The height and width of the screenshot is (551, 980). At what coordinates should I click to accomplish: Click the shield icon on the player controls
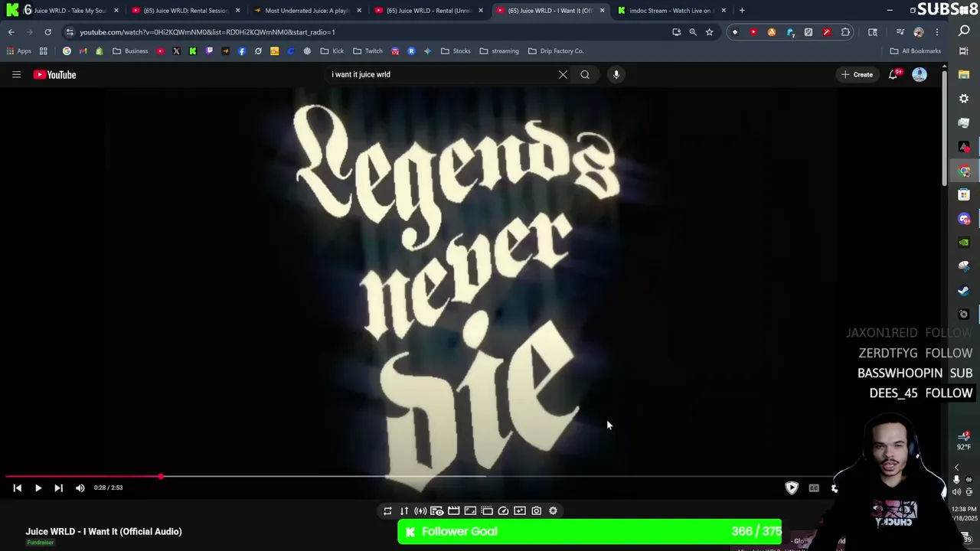coord(792,487)
